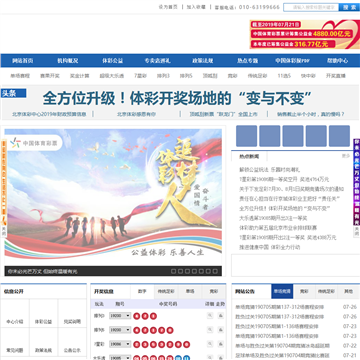The height and width of the screenshot is (360, 360).
Task: Open first announcement dated 07-26
Action: (280, 307)
